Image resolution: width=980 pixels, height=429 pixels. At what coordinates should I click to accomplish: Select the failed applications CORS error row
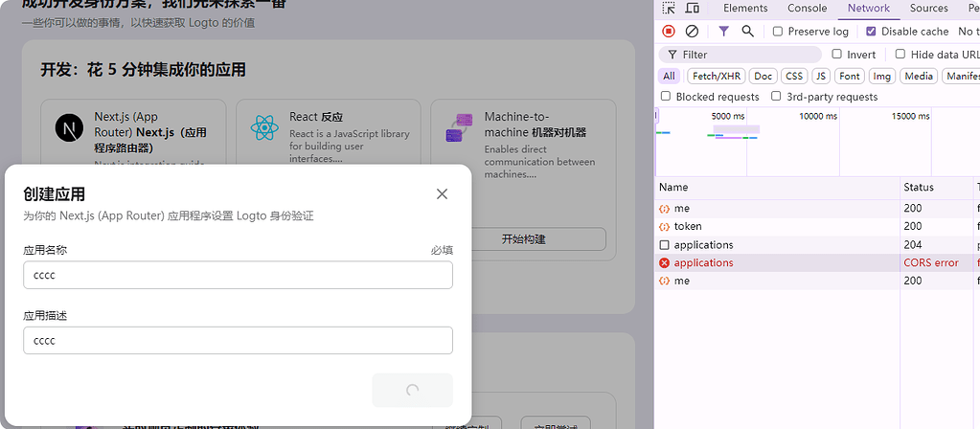(817, 263)
